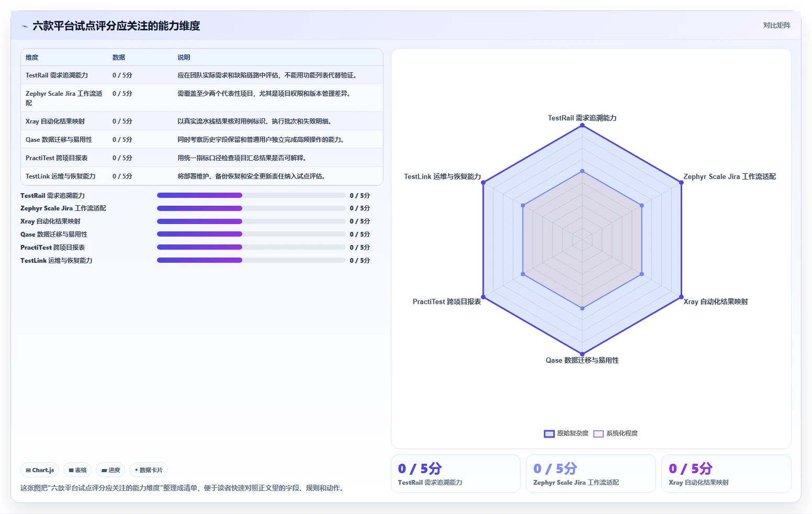812x514 pixels.
Task: Click the TestLink 运维与恢复能力 progress bar
Action: [x=251, y=260]
